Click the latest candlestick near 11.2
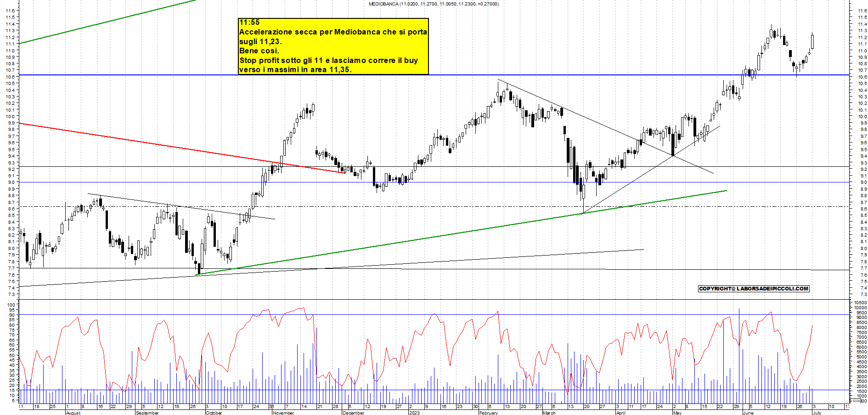 tap(812, 41)
